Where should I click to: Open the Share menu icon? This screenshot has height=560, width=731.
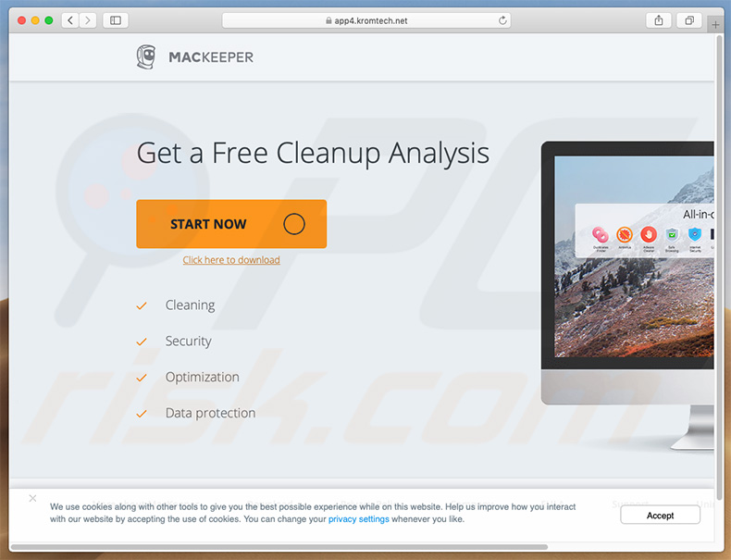pos(658,20)
